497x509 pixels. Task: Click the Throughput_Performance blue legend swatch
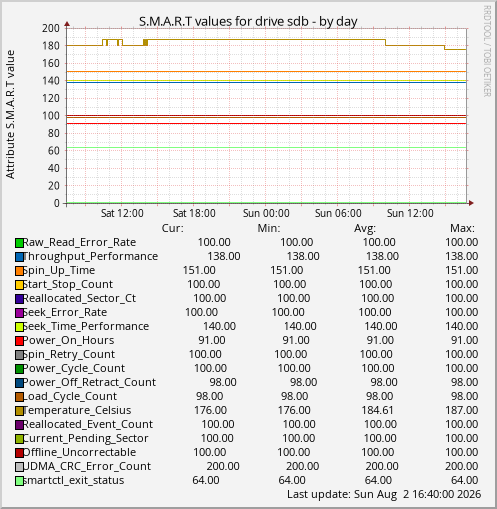coord(19,257)
